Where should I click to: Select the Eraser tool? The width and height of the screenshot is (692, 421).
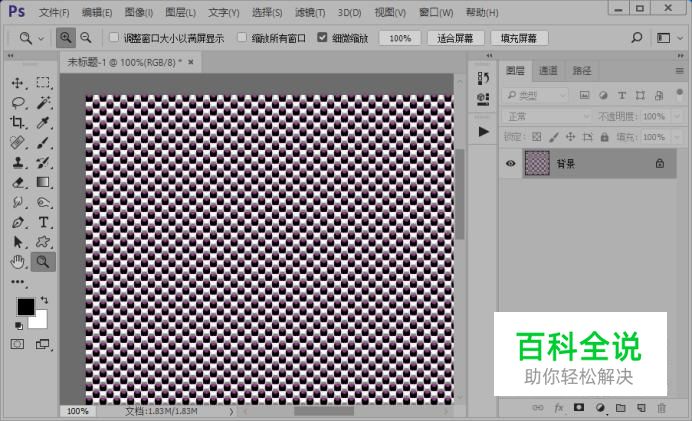point(18,182)
